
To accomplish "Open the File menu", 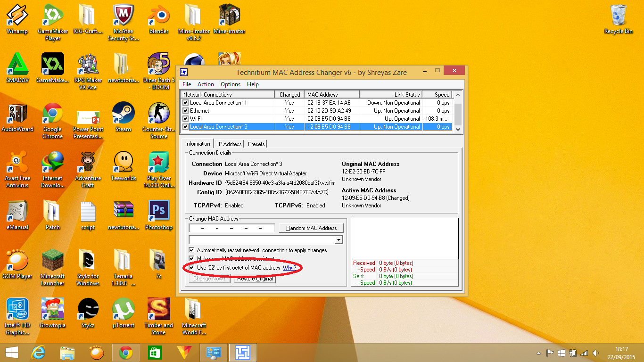I will point(187,84).
